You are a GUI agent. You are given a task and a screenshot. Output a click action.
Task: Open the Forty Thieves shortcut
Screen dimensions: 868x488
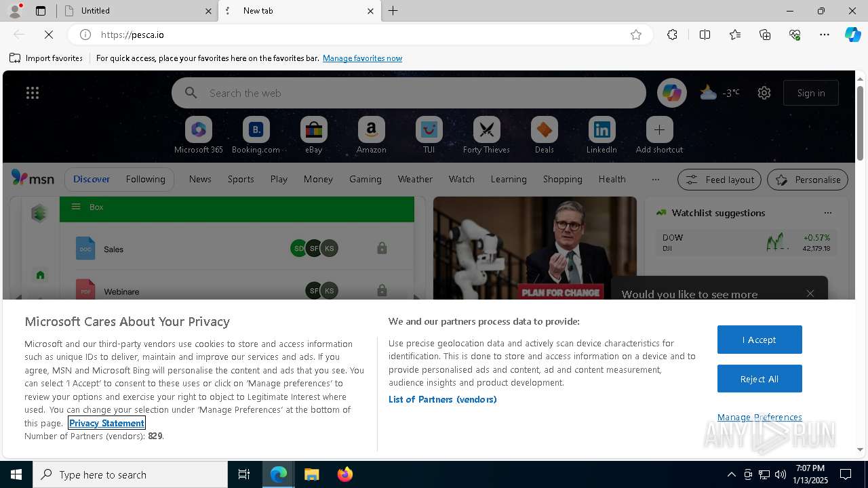(x=486, y=136)
